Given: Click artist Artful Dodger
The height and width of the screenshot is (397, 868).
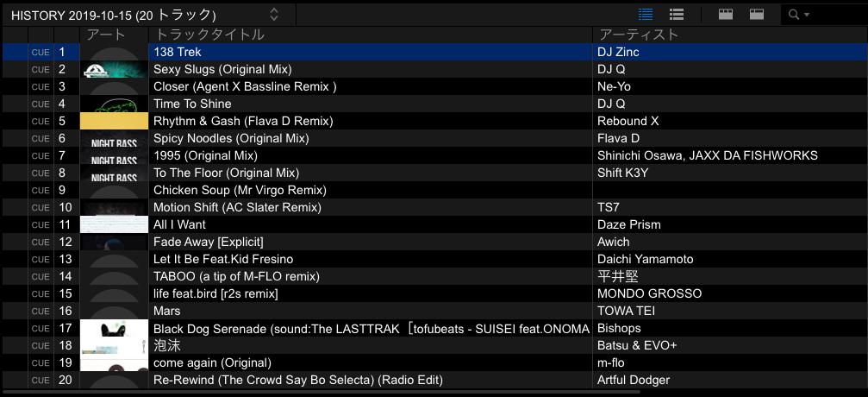Looking at the screenshot, I should pyautogui.click(x=634, y=380).
